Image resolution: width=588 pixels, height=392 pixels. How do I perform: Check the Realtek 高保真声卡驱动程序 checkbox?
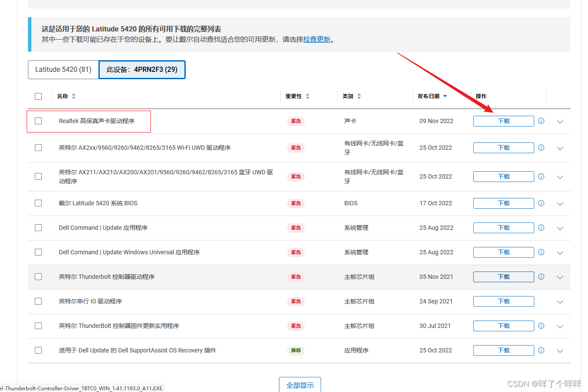(38, 121)
